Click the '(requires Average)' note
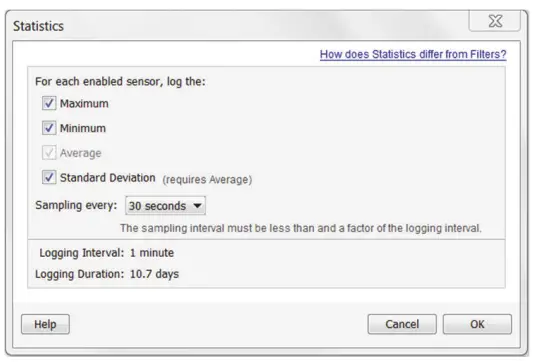 [x=207, y=179]
